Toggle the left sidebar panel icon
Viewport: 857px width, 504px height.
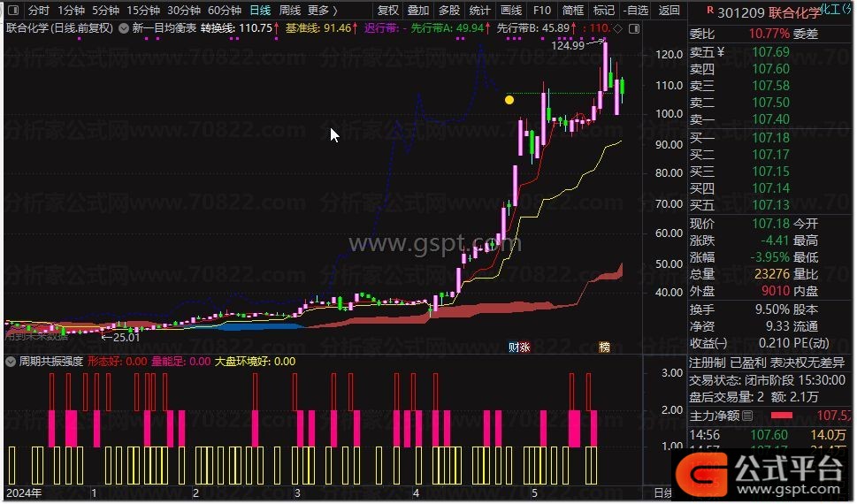click(13, 10)
